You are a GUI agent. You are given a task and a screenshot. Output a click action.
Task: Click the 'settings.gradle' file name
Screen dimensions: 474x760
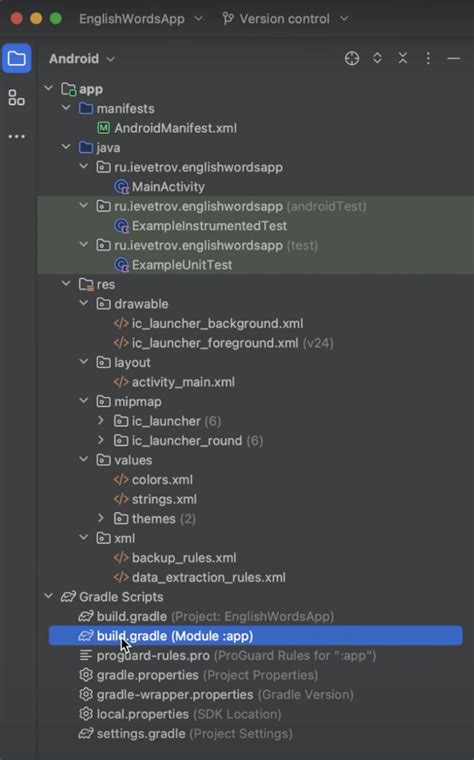pyautogui.click(x=141, y=734)
